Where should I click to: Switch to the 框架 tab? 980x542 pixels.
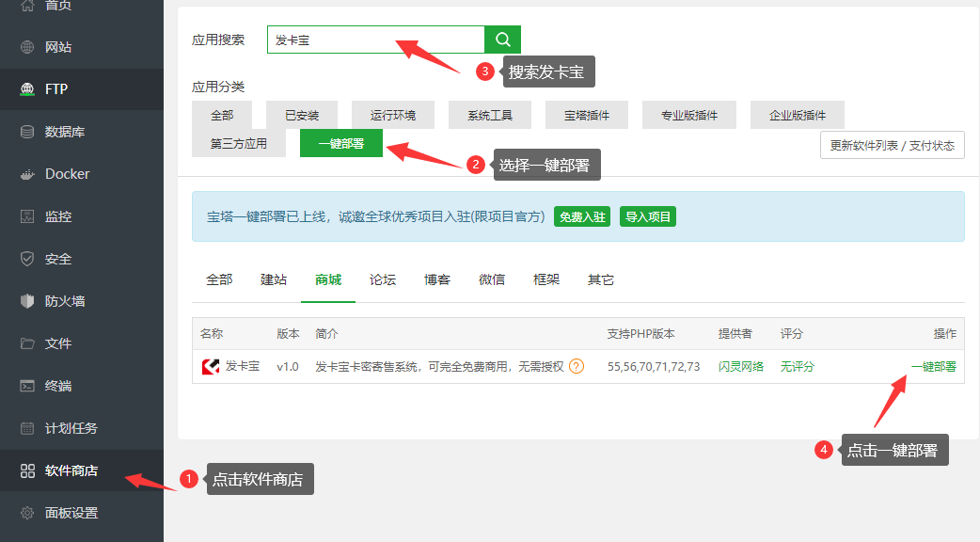(x=546, y=279)
